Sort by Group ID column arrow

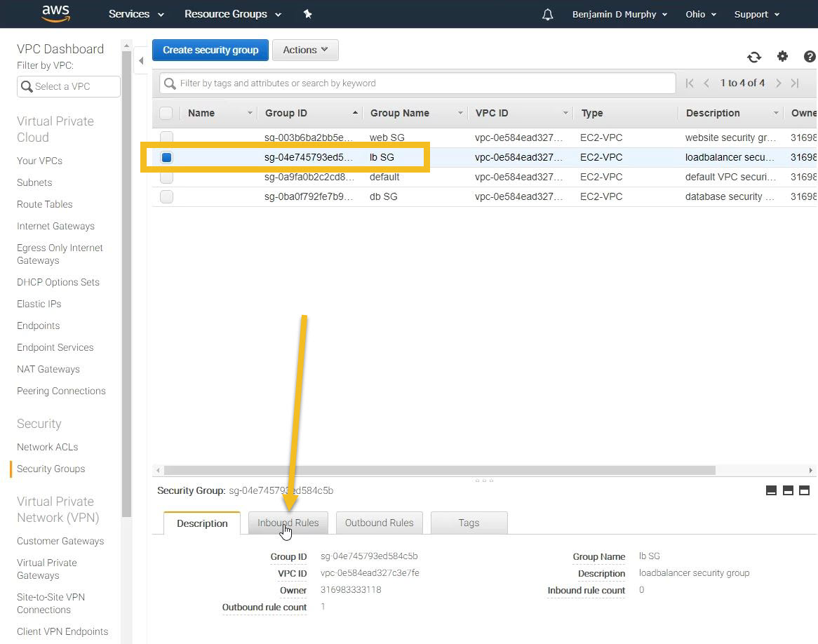355,113
